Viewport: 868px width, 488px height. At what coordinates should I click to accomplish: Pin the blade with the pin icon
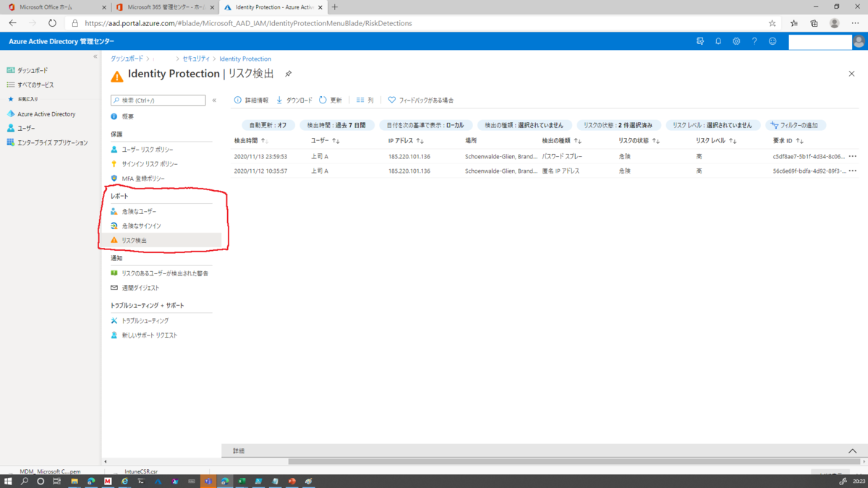click(x=288, y=74)
